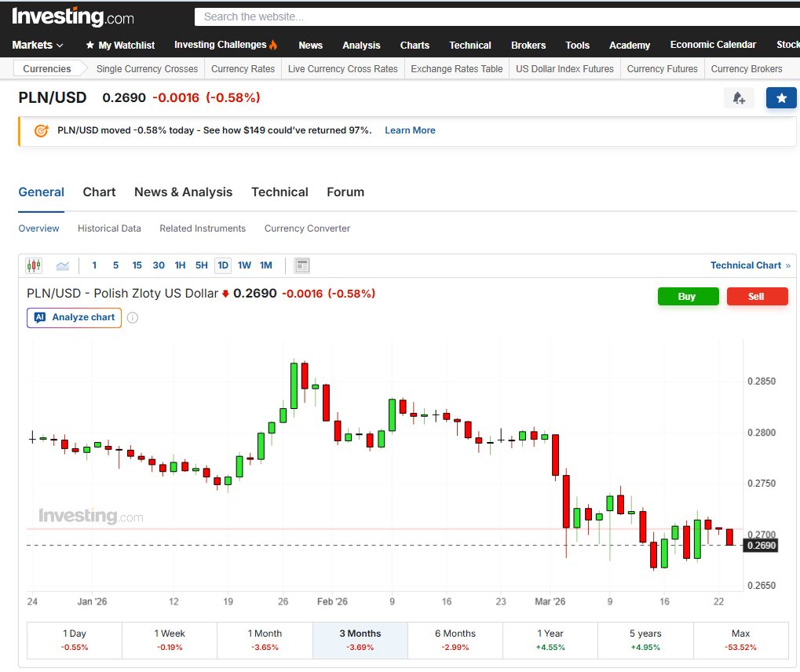This screenshot has height=672, width=800.
Task: Select the 5 years range button
Action: pyautogui.click(x=645, y=641)
